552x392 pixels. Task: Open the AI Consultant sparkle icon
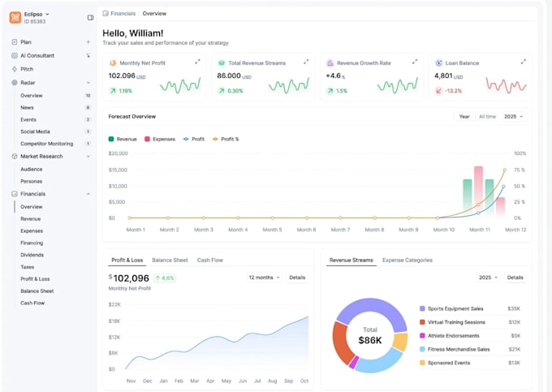[x=88, y=55]
